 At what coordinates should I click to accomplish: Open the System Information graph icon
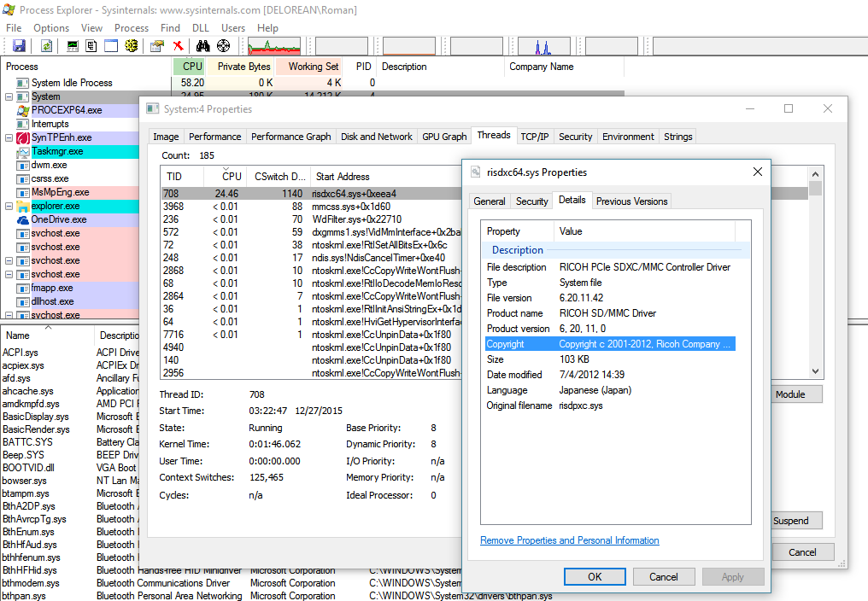click(x=73, y=46)
